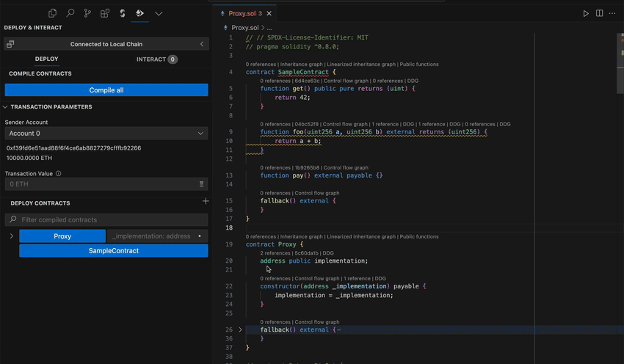Open the Source Control icon
Viewport: 624px width, 364px height.
(x=88, y=13)
